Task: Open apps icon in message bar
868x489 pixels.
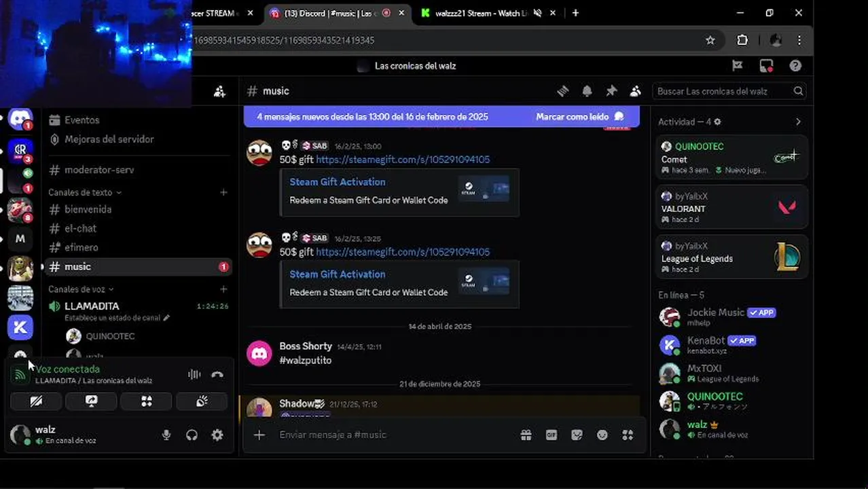Action: pyautogui.click(x=628, y=435)
